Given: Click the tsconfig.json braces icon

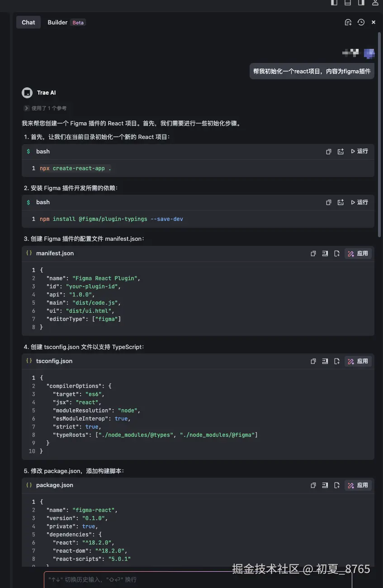Looking at the screenshot, I should tap(29, 361).
